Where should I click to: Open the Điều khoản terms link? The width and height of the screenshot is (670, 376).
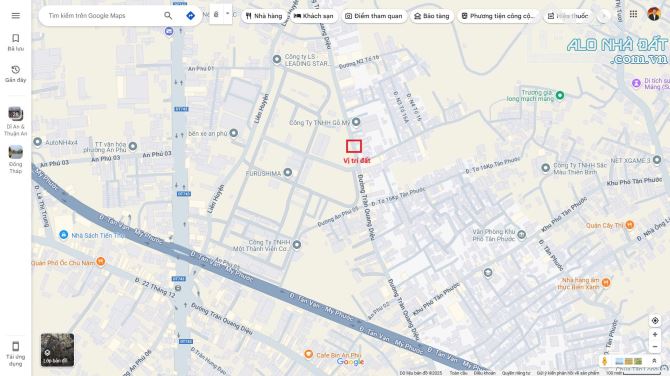pos(484,373)
